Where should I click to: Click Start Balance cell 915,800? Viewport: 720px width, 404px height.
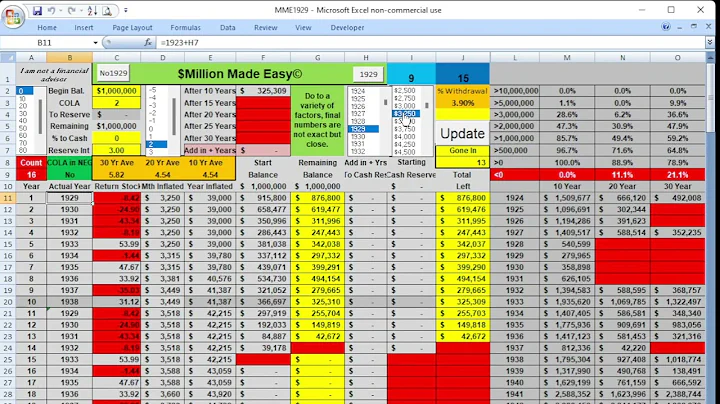(263, 198)
